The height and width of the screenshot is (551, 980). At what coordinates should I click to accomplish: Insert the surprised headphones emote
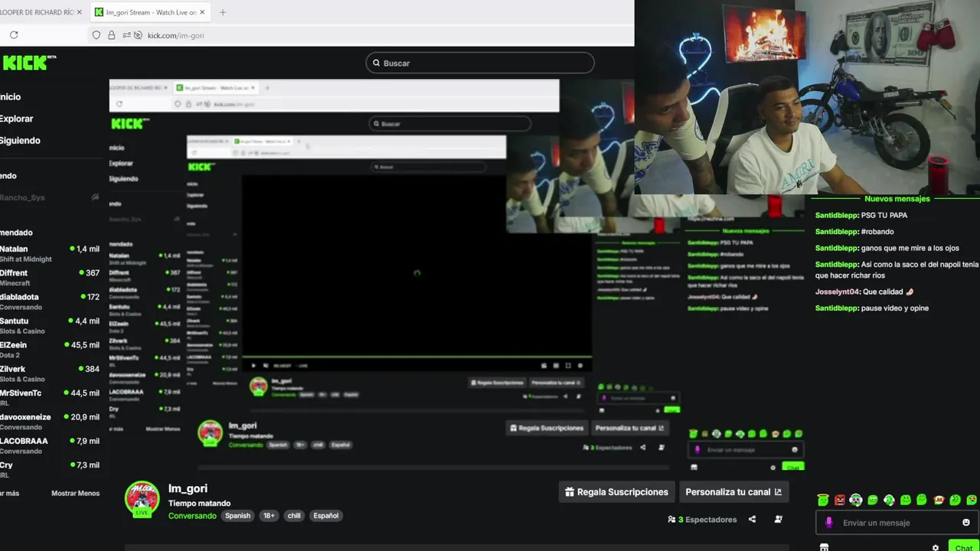(x=856, y=500)
